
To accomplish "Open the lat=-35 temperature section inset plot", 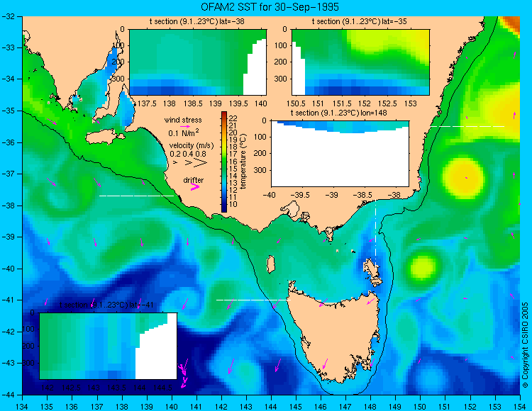I will (360, 62).
